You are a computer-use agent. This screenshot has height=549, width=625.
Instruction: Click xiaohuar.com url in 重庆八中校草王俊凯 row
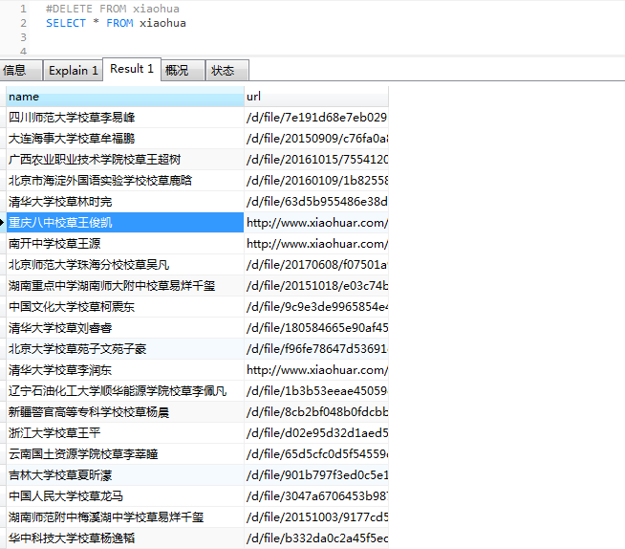pyautogui.click(x=316, y=222)
